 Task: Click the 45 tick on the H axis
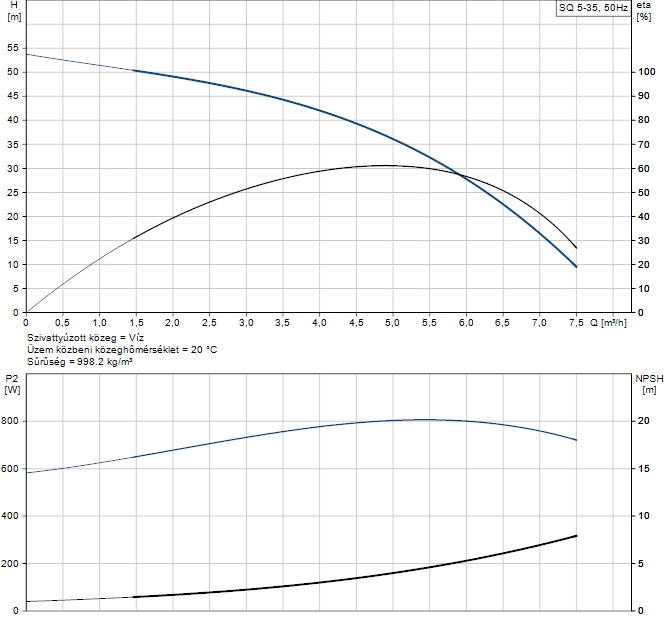coord(13,96)
